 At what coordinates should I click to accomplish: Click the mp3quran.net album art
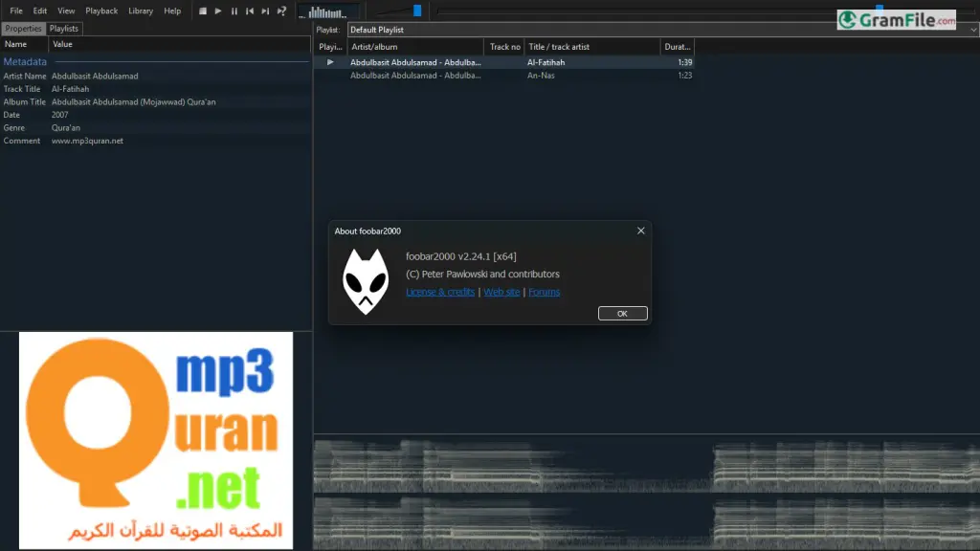(156, 440)
